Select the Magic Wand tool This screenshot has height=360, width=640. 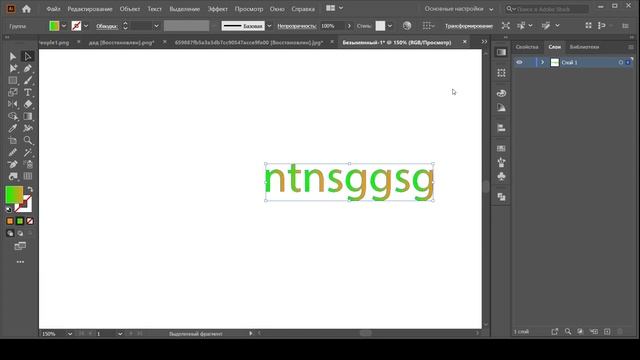click(27, 152)
